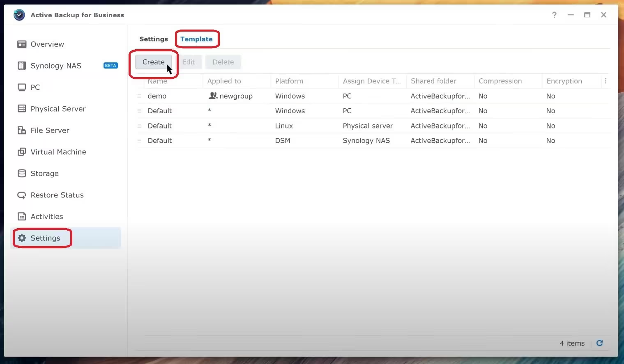Click the 4 items count in the footer
The height and width of the screenshot is (364, 624).
(x=572, y=343)
